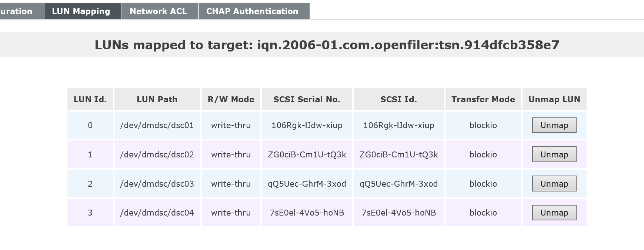644x250 pixels.
Task: Open the LUN Mapping tab
Action: (81, 11)
